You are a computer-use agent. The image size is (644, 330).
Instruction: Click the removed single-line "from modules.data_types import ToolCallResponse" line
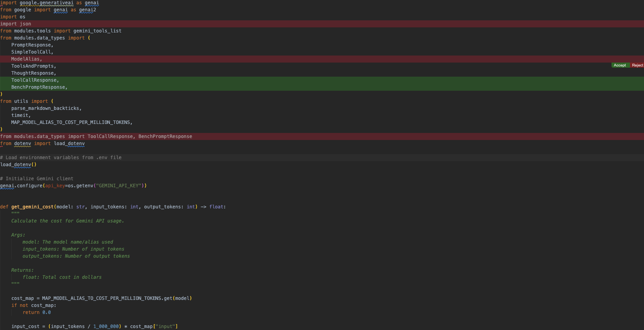tap(322, 136)
